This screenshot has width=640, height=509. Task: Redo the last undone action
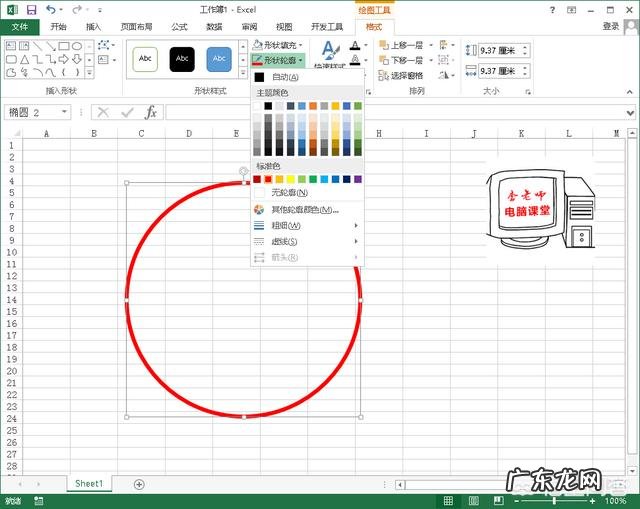click(x=76, y=9)
